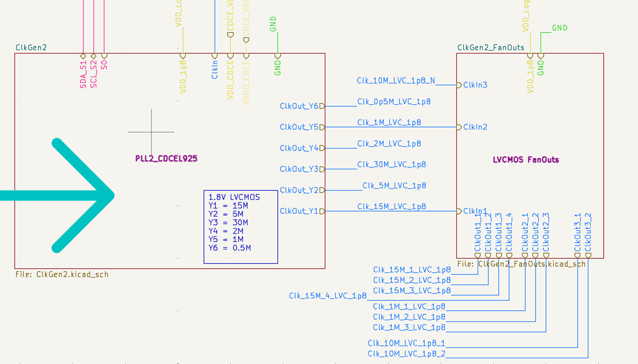The image size is (638, 364).
Task: Click the Clk_15M_2_LVC_1p8 net label
Action: pos(412,280)
